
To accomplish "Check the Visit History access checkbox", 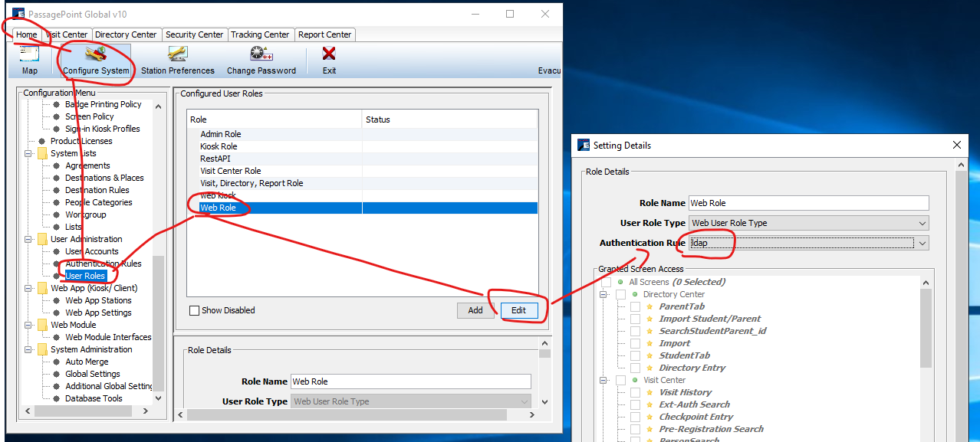I will point(635,392).
